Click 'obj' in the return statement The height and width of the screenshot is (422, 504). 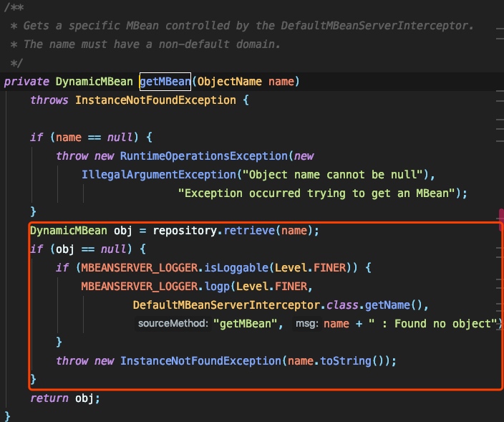pos(84,398)
